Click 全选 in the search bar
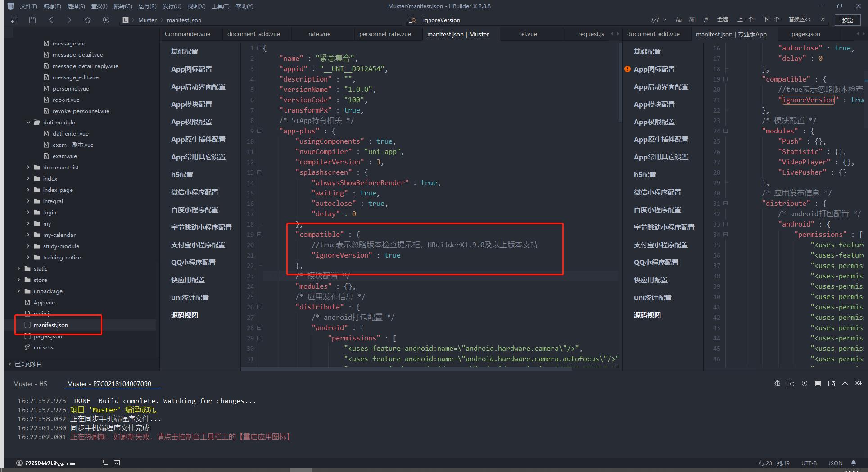 pos(723,19)
